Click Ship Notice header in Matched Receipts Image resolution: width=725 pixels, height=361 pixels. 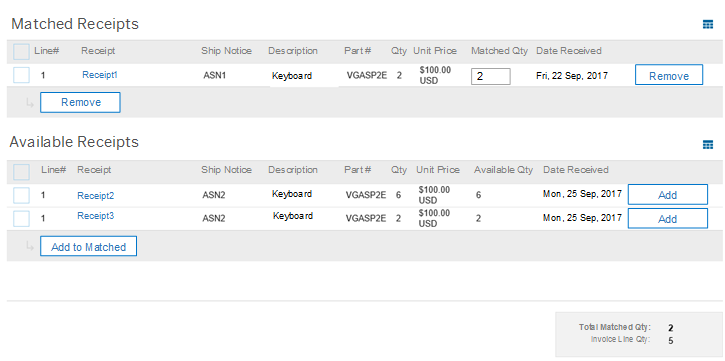click(x=227, y=51)
